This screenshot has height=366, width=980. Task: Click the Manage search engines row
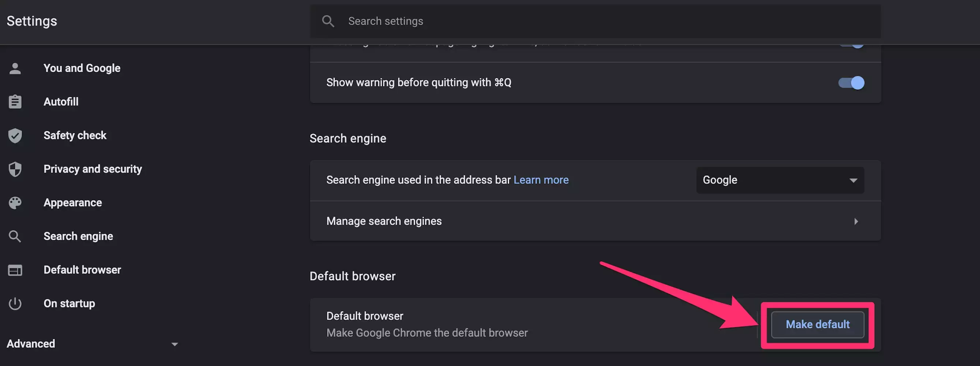[x=596, y=221]
